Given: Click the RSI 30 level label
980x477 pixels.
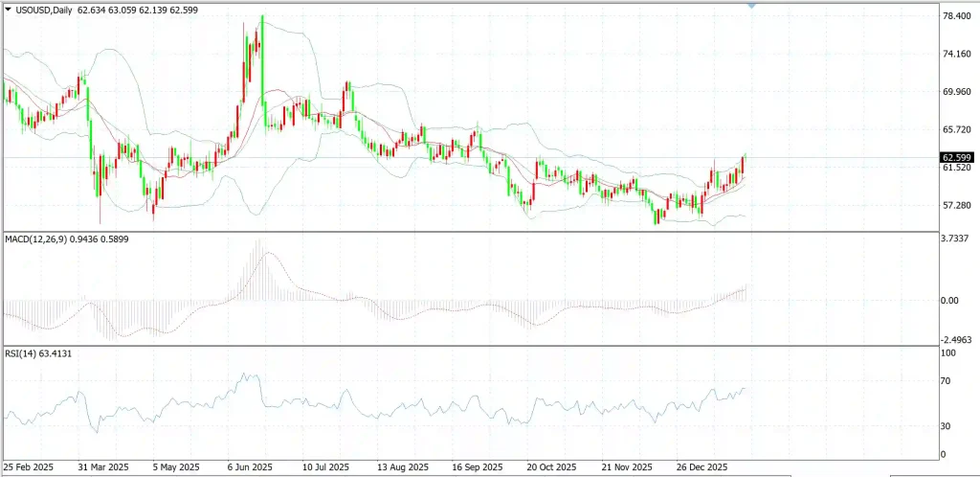Looking at the screenshot, I should pos(947,426).
